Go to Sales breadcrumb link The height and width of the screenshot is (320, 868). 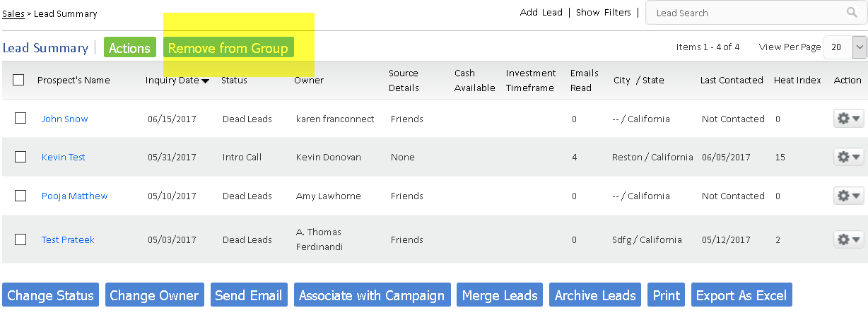pyautogui.click(x=13, y=13)
